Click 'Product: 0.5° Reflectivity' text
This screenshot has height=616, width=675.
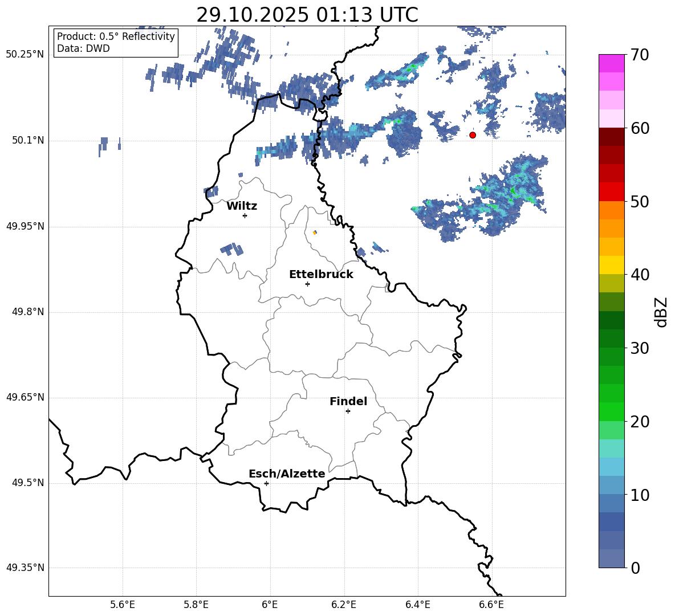[116, 36]
